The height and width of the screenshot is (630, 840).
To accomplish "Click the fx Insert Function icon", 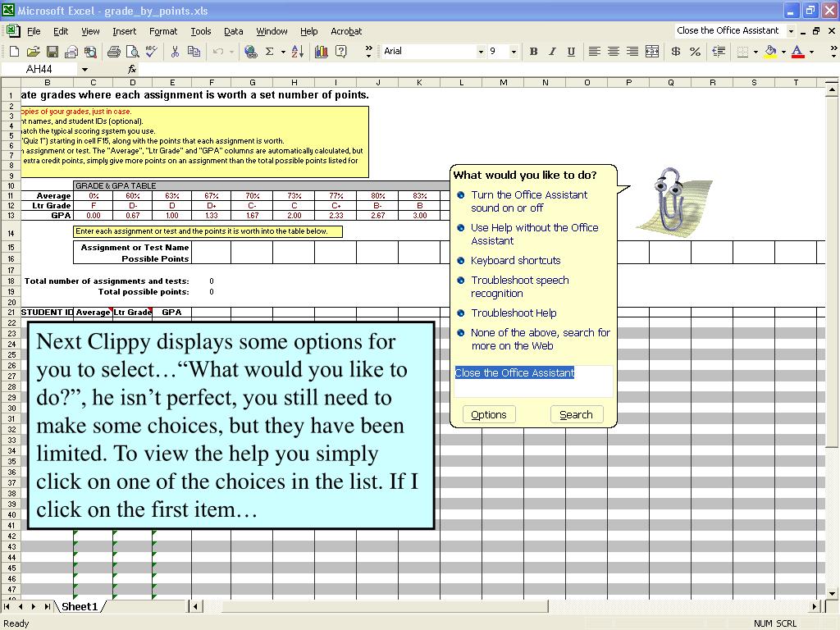I will click(x=132, y=69).
